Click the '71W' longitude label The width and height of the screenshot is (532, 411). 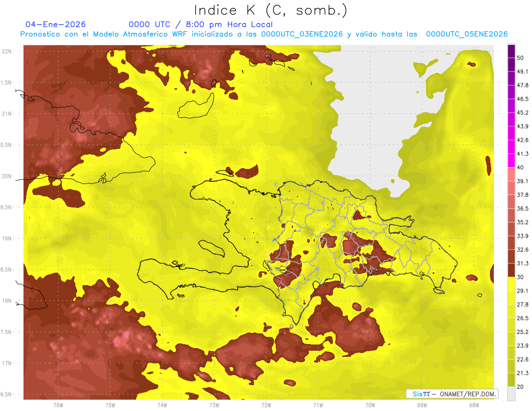tap(318, 405)
